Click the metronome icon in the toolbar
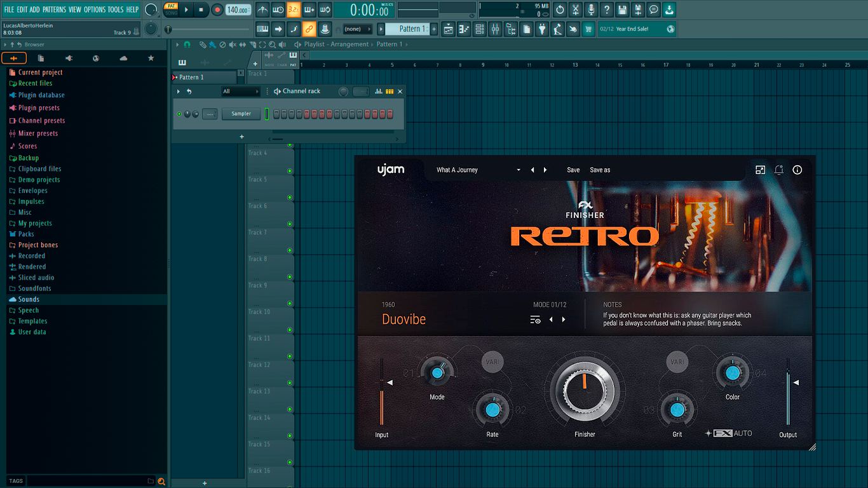Screen dimensions: 868x488 [x=262, y=10]
